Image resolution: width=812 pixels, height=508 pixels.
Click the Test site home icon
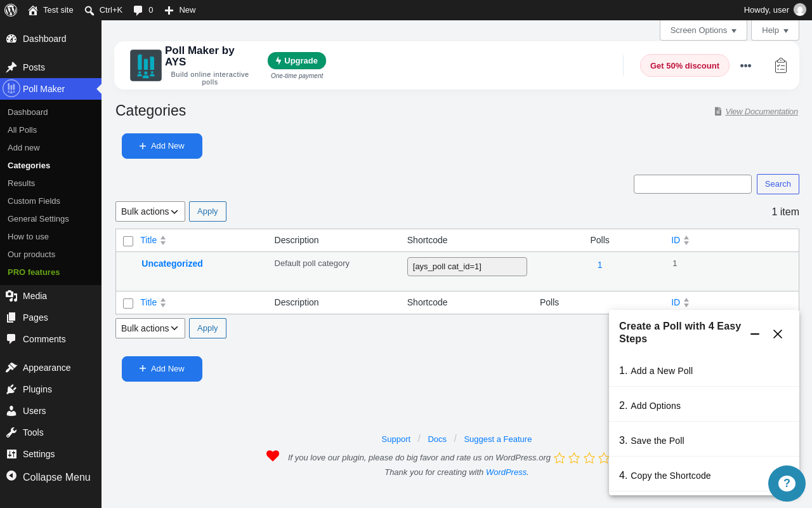tap(33, 10)
